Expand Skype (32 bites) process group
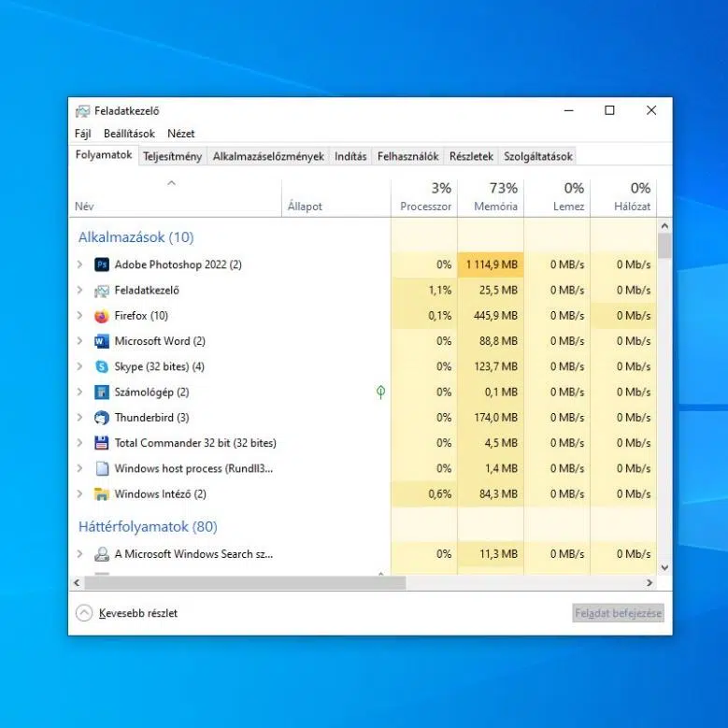728x728 pixels. [x=79, y=366]
